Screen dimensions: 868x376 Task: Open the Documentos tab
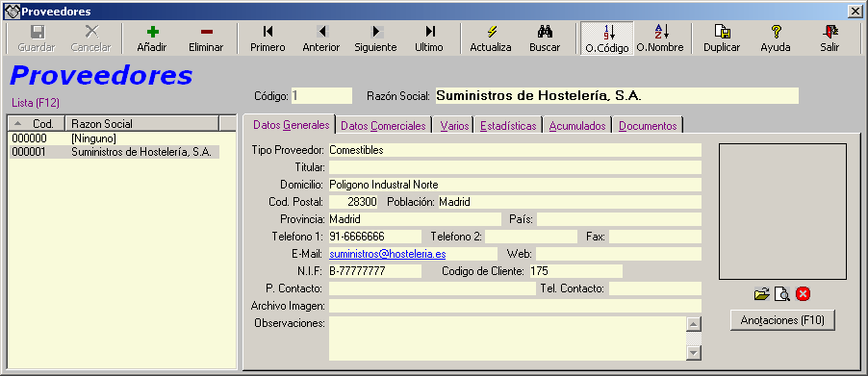pyautogui.click(x=648, y=126)
